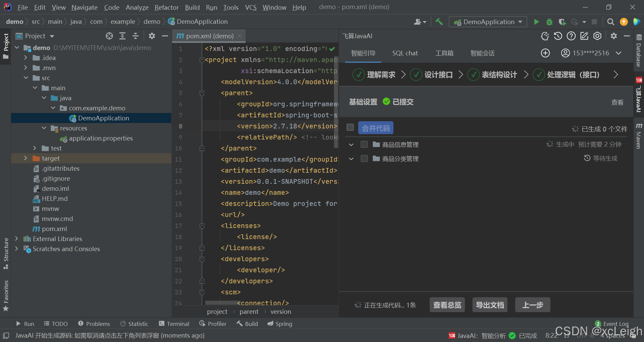644x342 pixels.
Task: Expand all in Project panel
Action: tap(122, 36)
